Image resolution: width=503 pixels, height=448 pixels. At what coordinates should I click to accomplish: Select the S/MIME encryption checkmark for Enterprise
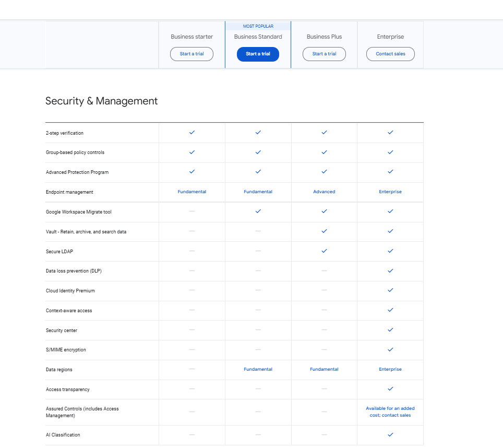tap(390, 349)
